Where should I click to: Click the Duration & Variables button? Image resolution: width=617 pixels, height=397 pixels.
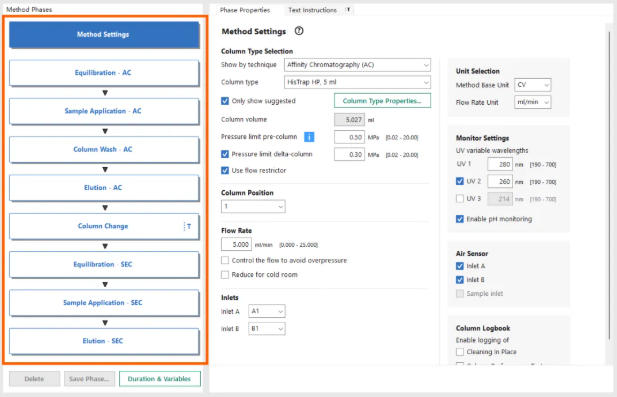point(159,379)
